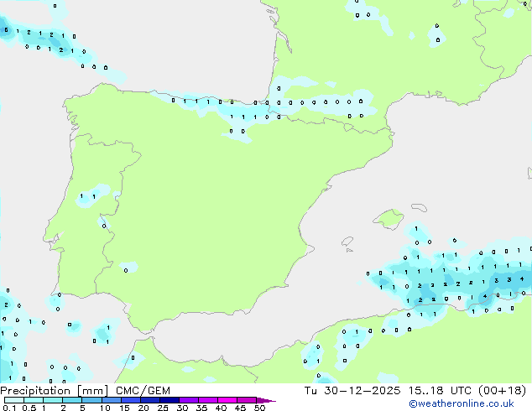Viewport: 532px width, 411px height.
Task: Pick the 25–30 mm navy legend swatch
Action: (x=170, y=400)
